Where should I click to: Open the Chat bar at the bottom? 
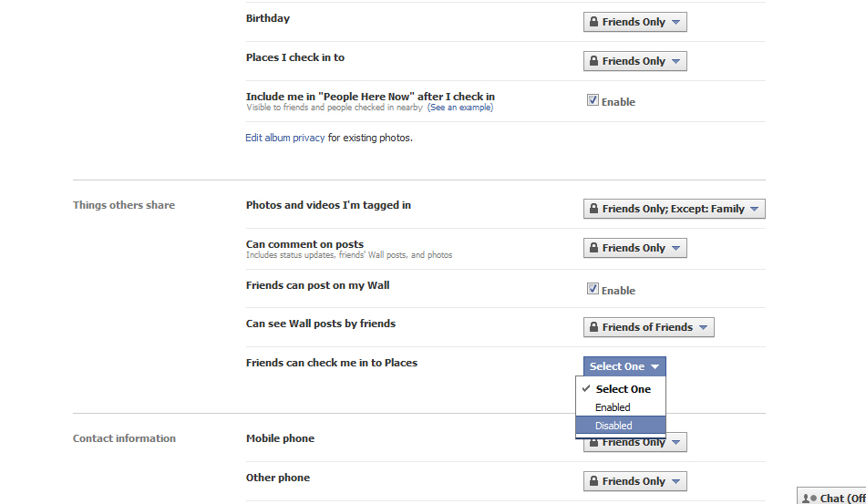point(831,497)
